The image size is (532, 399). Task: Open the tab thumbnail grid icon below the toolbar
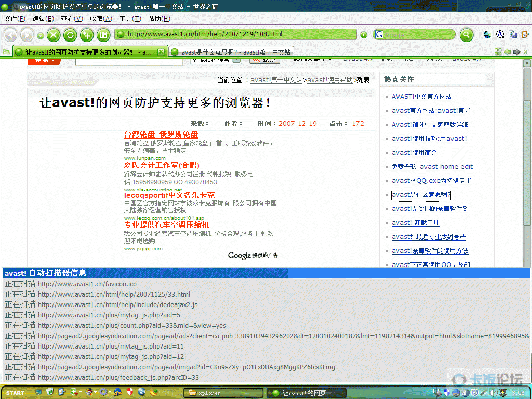click(x=498, y=52)
